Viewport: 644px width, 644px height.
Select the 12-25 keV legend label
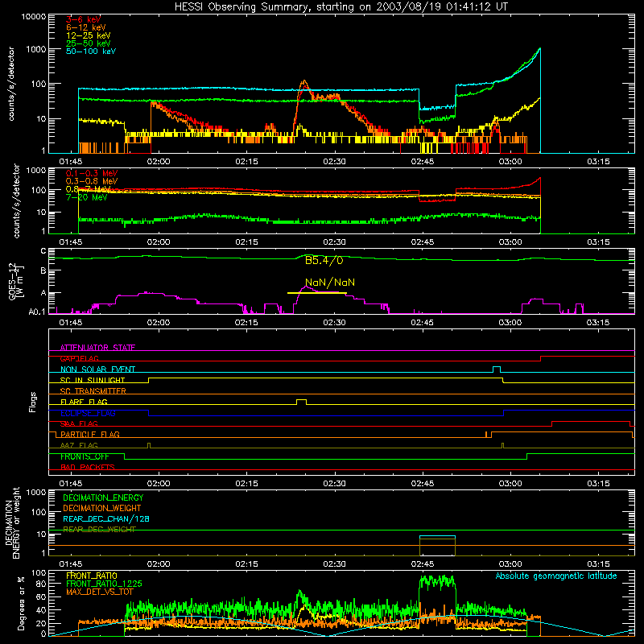[x=88, y=35]
